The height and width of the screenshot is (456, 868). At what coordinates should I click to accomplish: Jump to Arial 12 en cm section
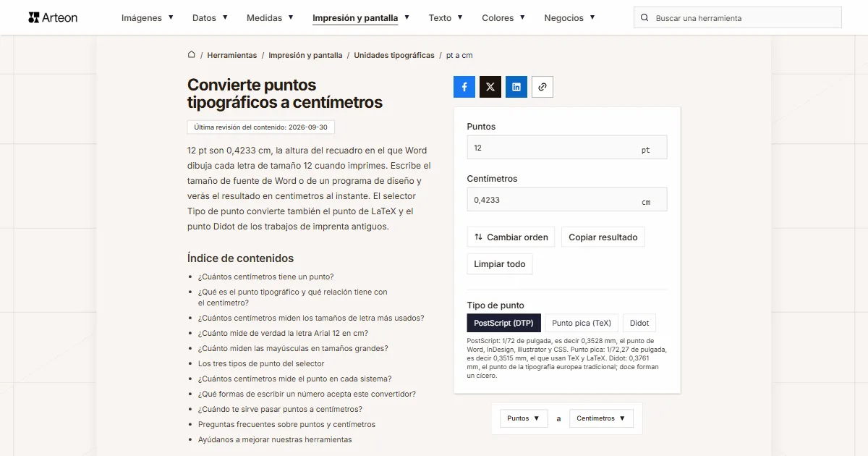(283, 333)
